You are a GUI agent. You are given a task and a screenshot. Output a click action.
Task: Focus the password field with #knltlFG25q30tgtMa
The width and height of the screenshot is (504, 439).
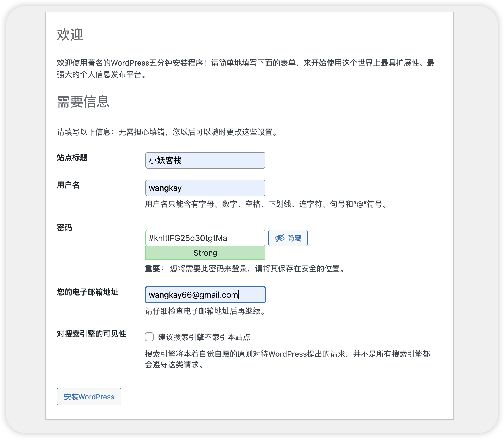(205, 238)
